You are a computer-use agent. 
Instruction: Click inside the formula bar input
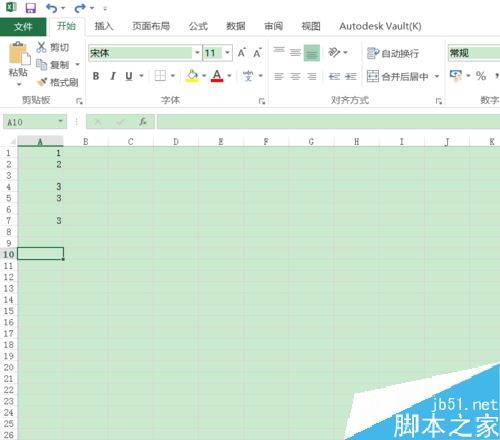tap(328, 122)
